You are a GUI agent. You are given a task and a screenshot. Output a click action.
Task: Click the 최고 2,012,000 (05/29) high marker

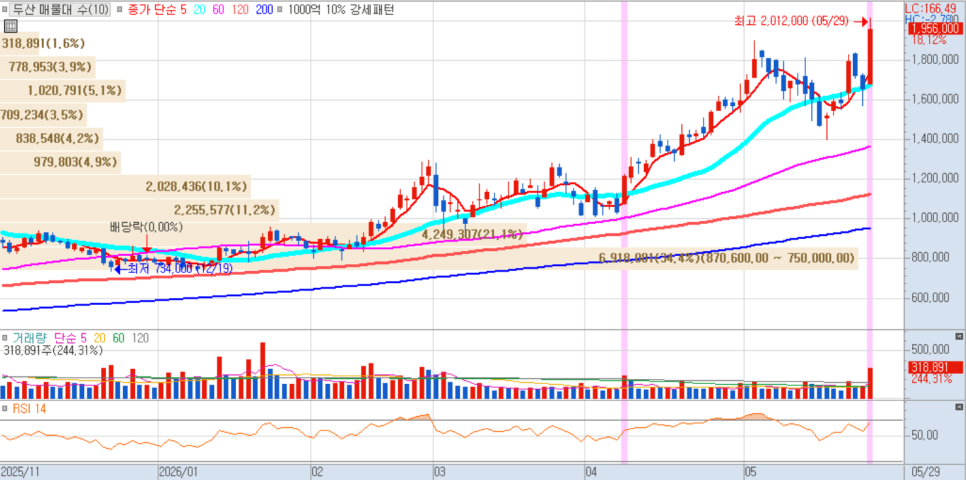click(800, 22)
